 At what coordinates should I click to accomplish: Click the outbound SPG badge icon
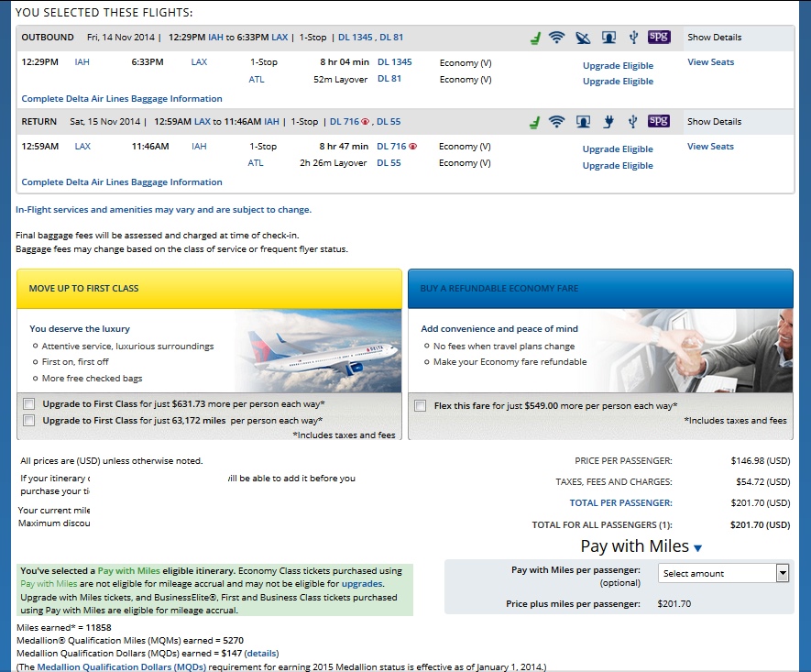(x=658, y=38)
